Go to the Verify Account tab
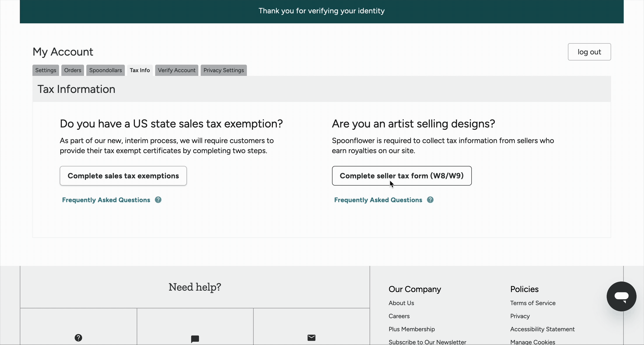Viewport: 644px width, 345px height. 176,70
